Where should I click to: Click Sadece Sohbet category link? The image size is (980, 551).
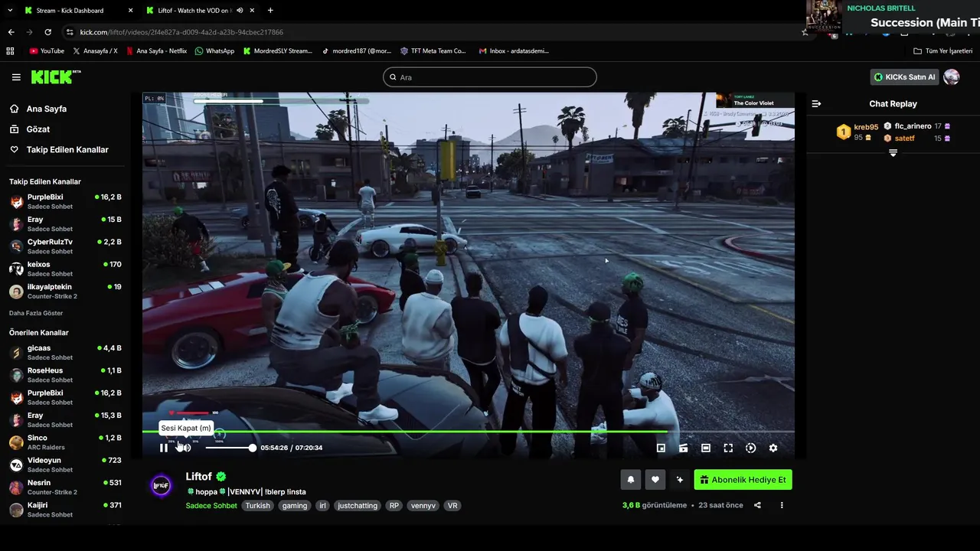tap(211, 506)
